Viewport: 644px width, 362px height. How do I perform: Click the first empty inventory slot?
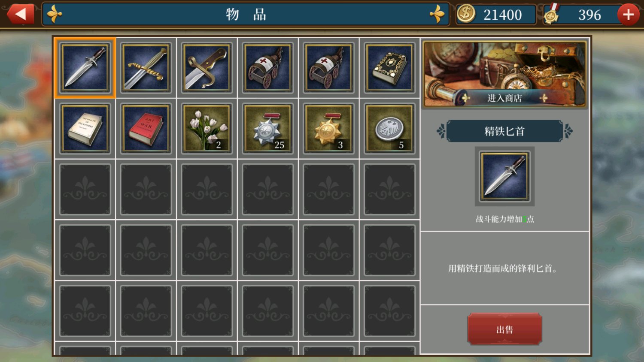85,190
